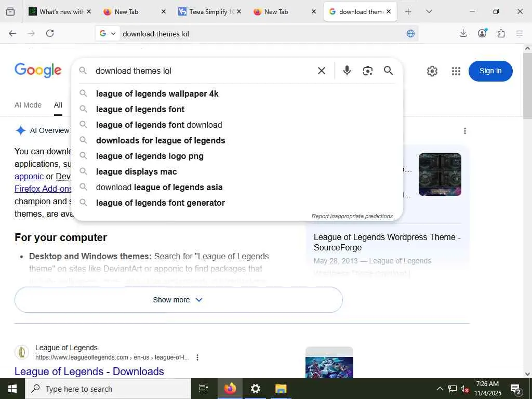Viewport: 532px width, 399px height.
Task: Open Settings from the taskbar
Action: point(255,389)
